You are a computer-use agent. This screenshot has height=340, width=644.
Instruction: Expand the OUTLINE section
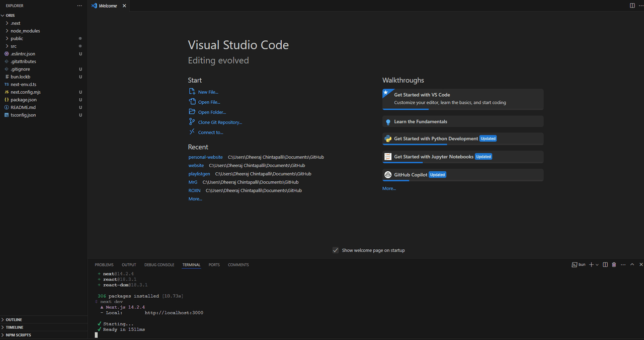(x=14, y=320)
